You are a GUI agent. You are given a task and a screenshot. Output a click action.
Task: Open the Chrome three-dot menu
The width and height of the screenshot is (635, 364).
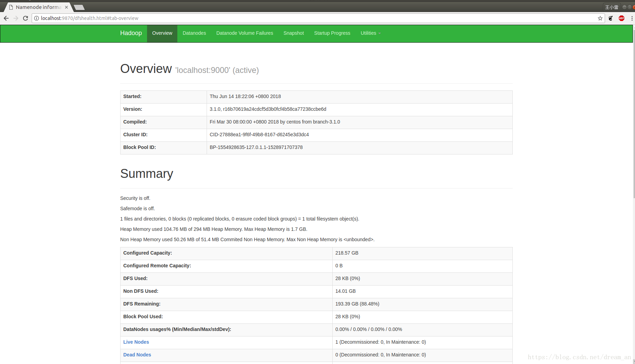coord(632,18)
